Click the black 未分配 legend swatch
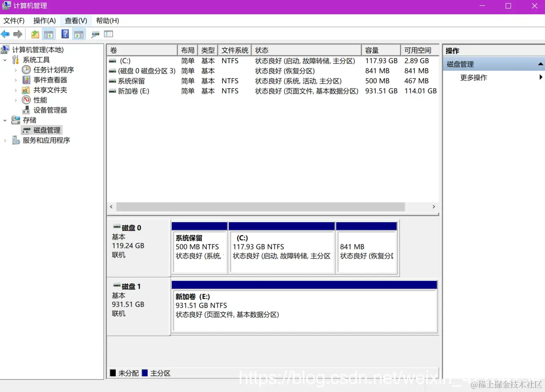 click(x=113, y=373)
